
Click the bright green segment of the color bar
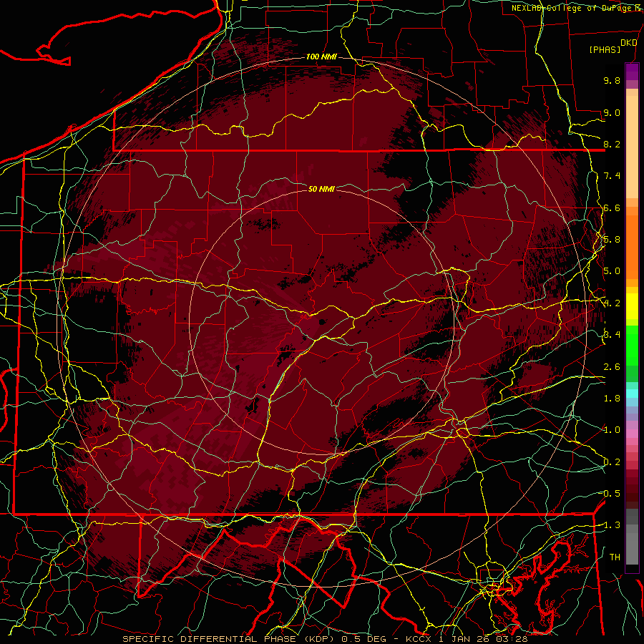(x=632, y=346)
